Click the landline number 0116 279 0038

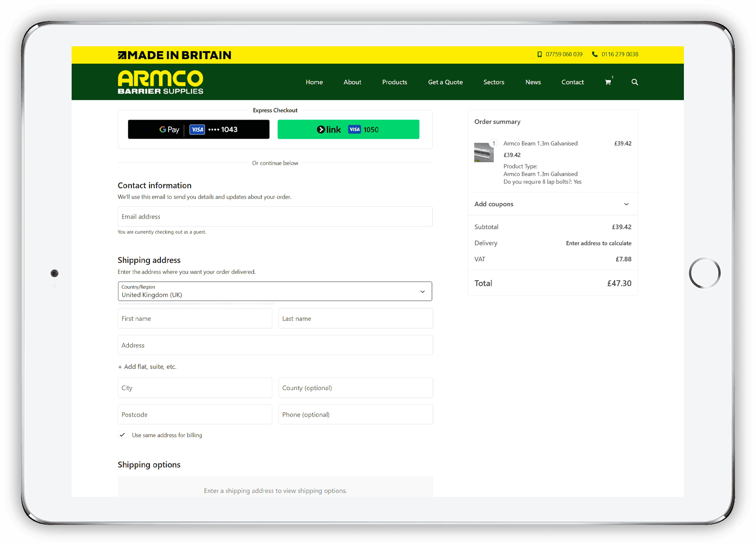tap(619, 54)
